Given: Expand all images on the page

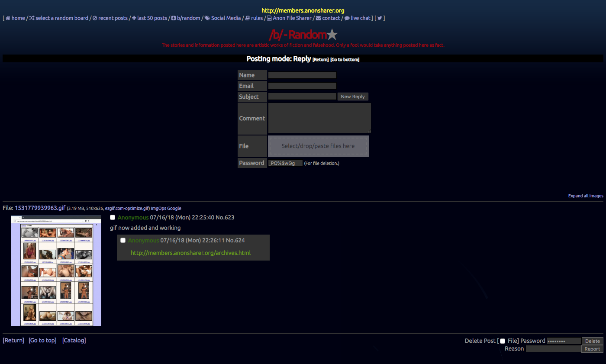Looking at the screenshot, I should point(585,196).
